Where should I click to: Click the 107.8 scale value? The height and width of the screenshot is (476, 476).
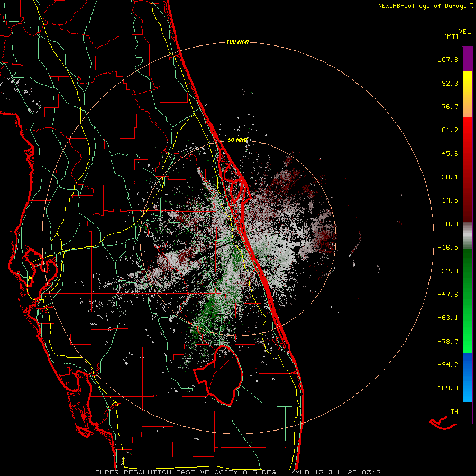pyautogui.click(x=448, y=59)
